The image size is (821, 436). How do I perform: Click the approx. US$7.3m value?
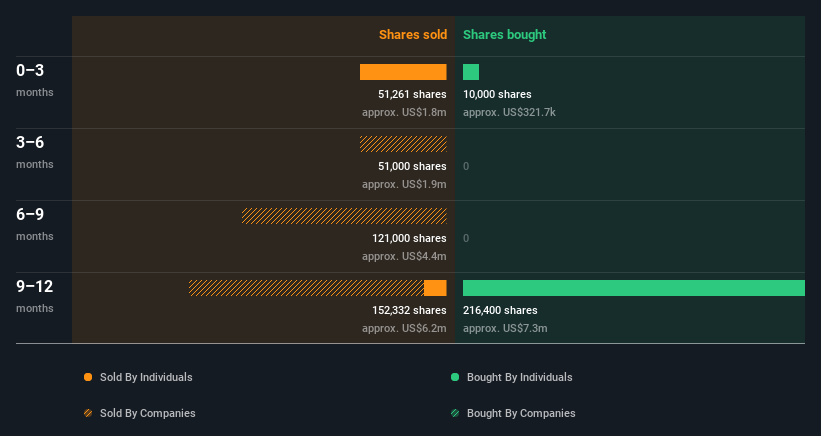[505, 328]
